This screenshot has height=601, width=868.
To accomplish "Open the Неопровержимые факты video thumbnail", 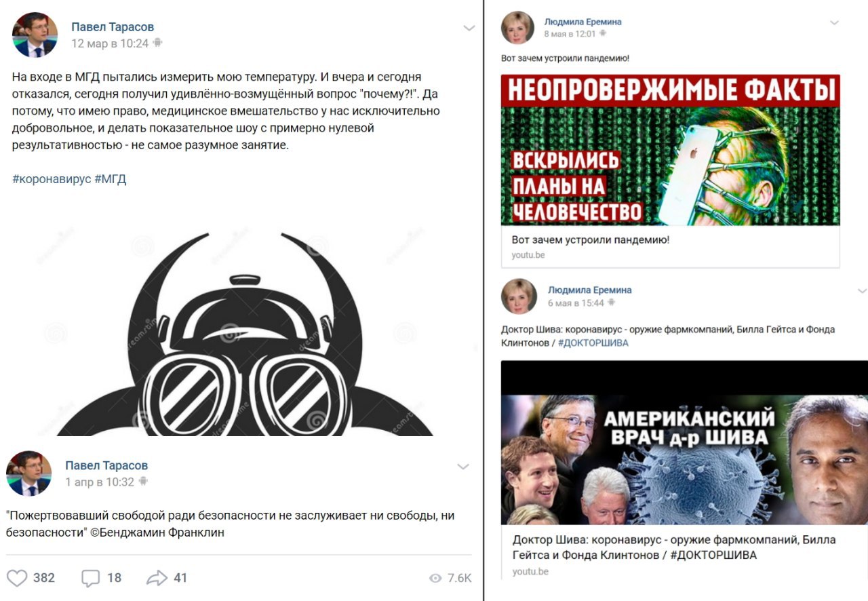I will coord(670,150).
